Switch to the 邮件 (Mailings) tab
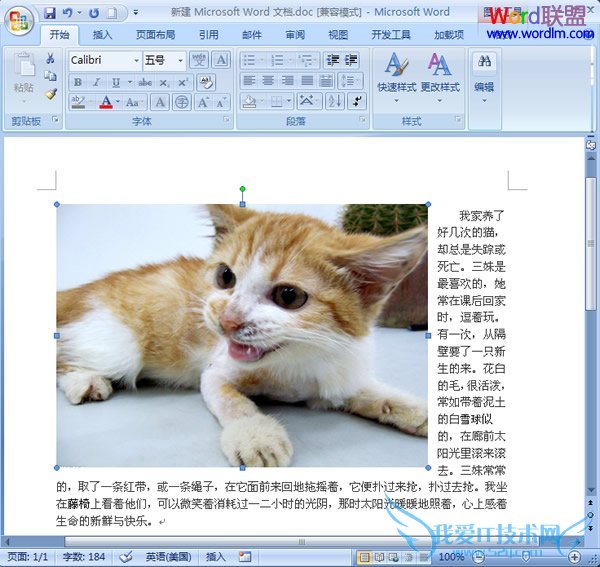This screenshot has height=567, width=600. [252, 35]
